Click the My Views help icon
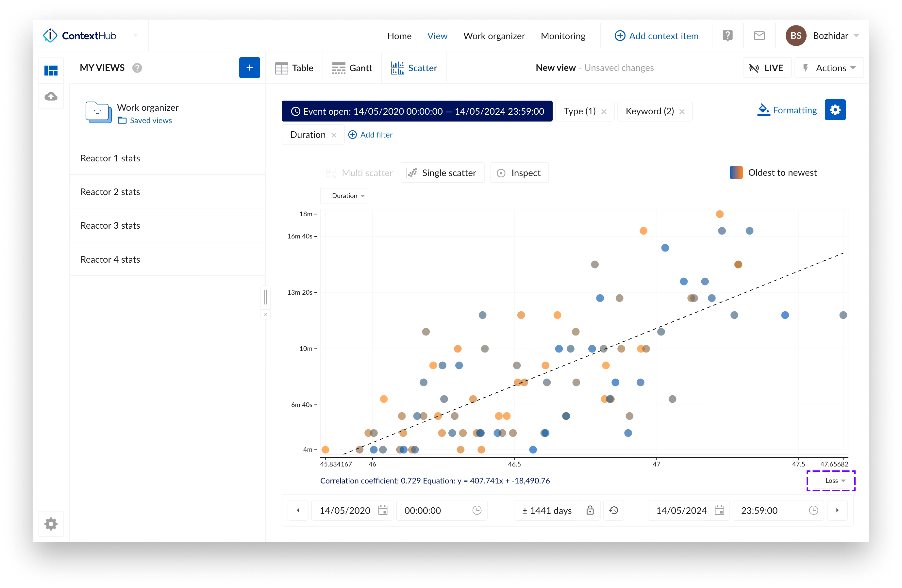The width and height of the screenshot is (902, 588). [x=137, y=68]
